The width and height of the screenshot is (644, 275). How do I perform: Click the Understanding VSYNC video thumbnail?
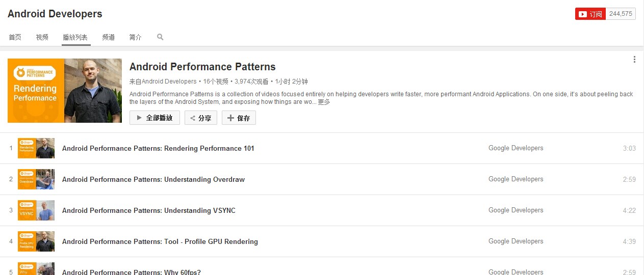pyautogui.click(x=36, y=210)
